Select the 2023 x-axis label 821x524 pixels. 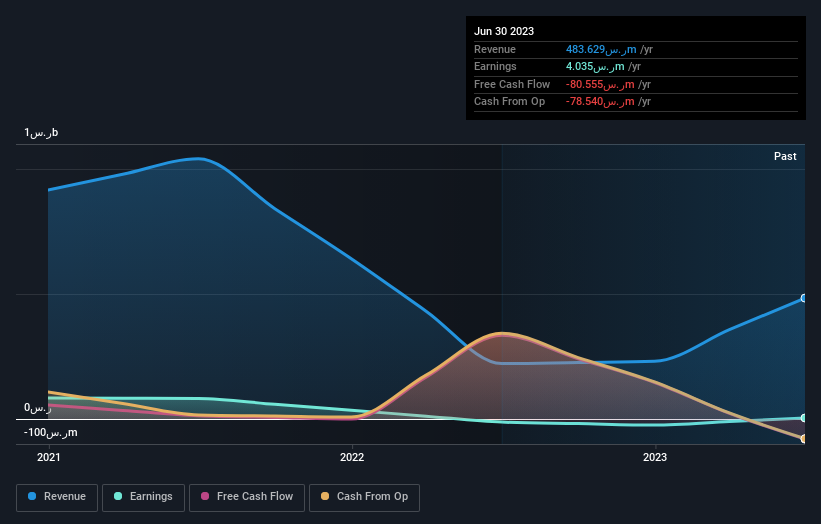655,458
